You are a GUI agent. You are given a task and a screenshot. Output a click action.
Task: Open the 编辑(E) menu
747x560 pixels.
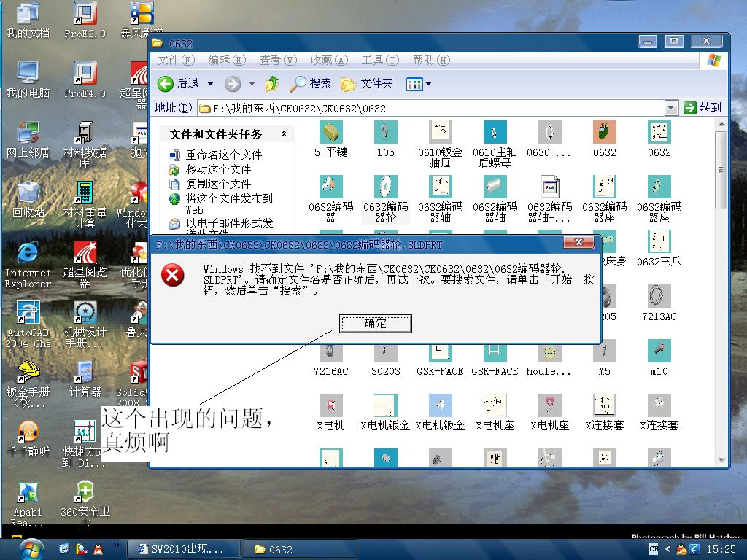(228, 60)
